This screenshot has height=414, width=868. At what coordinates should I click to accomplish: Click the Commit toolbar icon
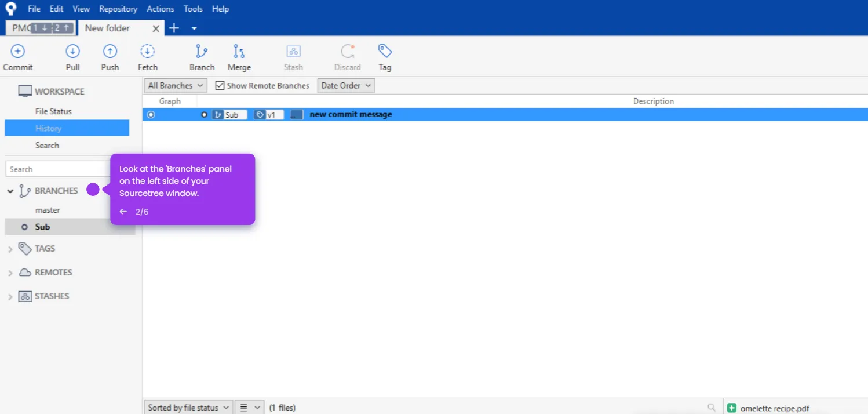18,51
